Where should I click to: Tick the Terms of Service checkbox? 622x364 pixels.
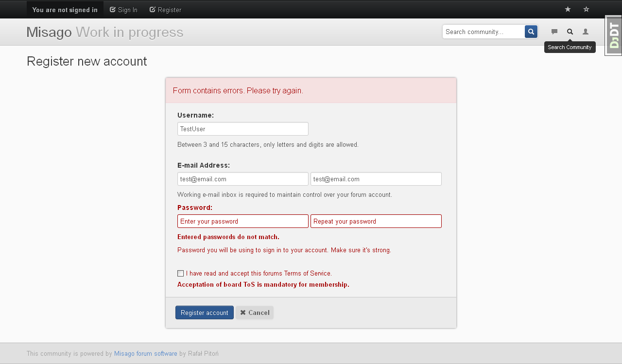[x=181, y=274]
